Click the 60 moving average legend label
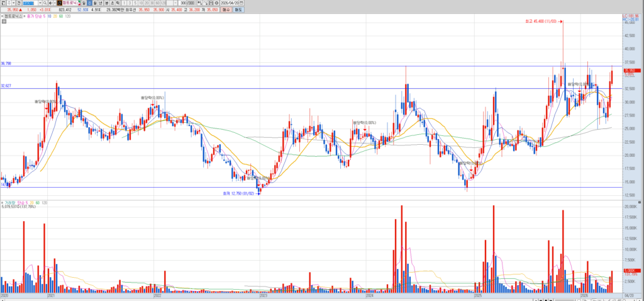 61,16
